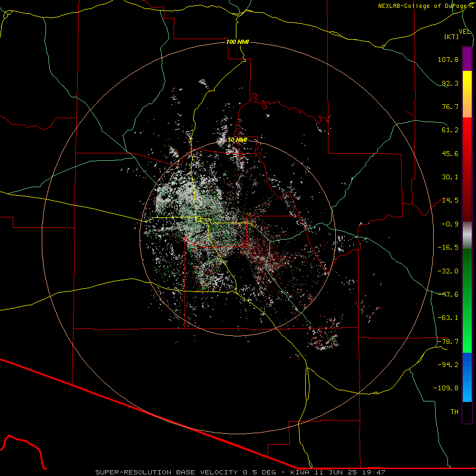Click the -109.8 scale value
Screen dimensions: 476x476
pyautogui.click(x=446, y=388)
